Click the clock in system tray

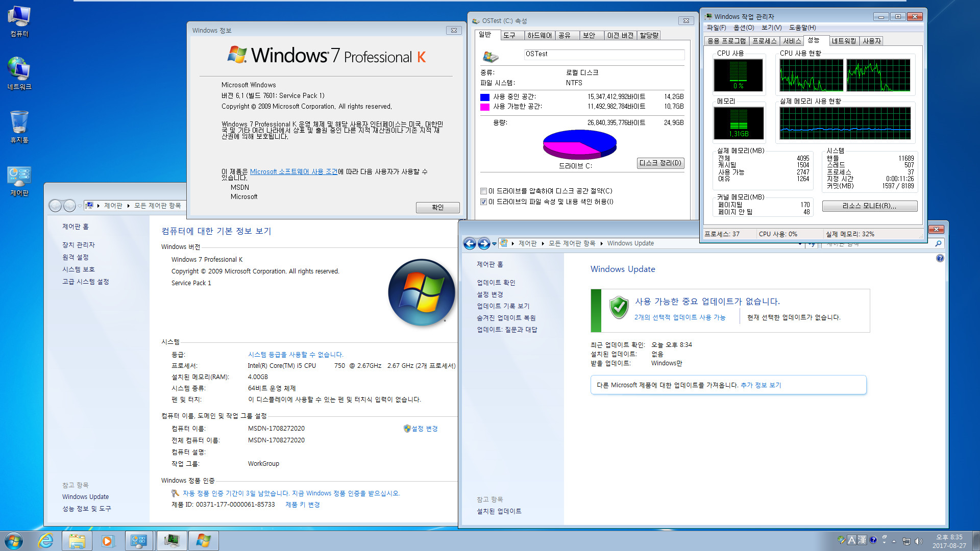(949, 541)
